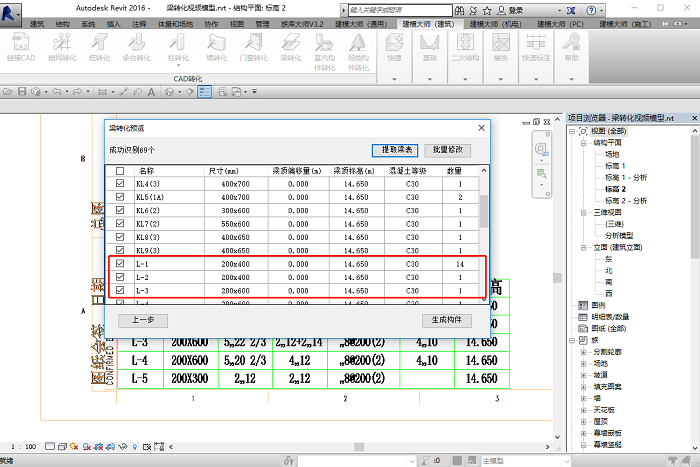Collapse the 立面 (建筑立面) tree node
700x467 pixels.
(x=583, y=247)
